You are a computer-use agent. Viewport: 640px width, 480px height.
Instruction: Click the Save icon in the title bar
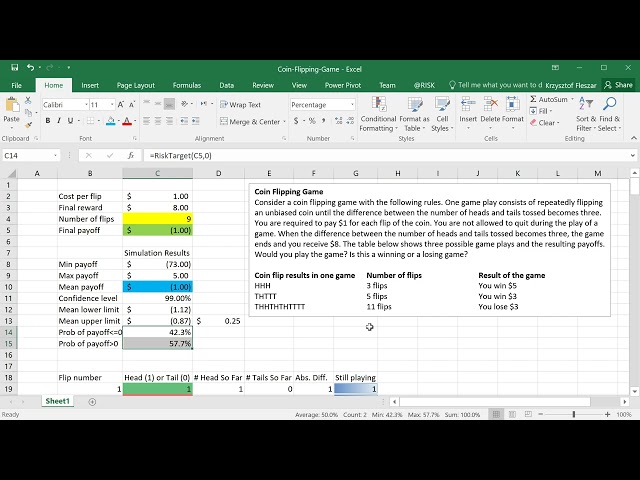(14, 67)
